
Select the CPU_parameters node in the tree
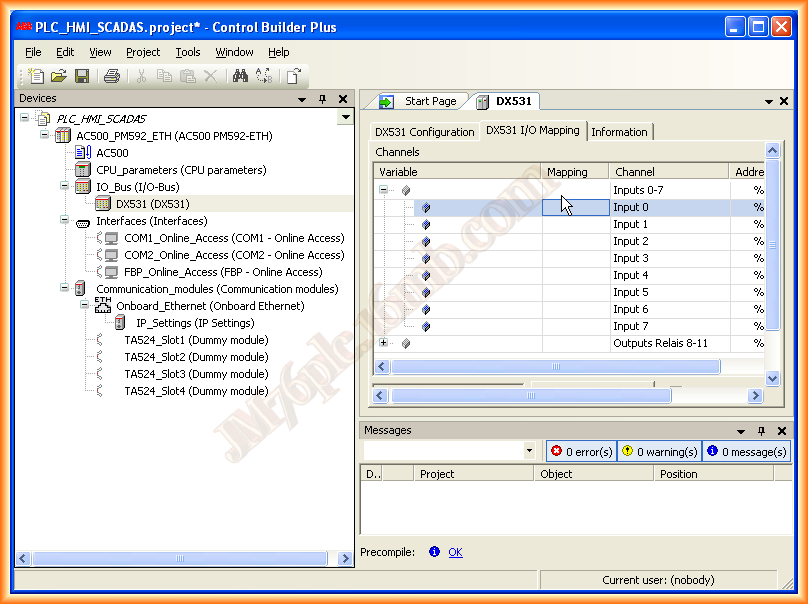(181, 170)
